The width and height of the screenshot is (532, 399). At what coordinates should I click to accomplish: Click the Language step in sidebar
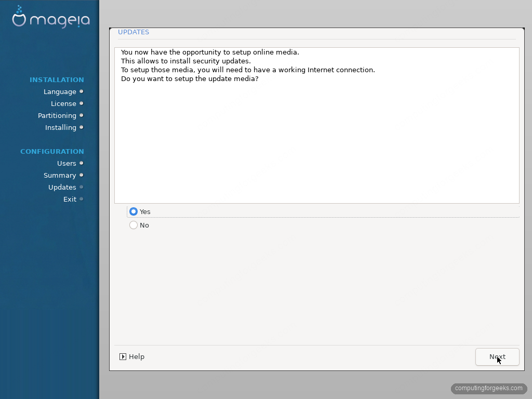[60, 91]
